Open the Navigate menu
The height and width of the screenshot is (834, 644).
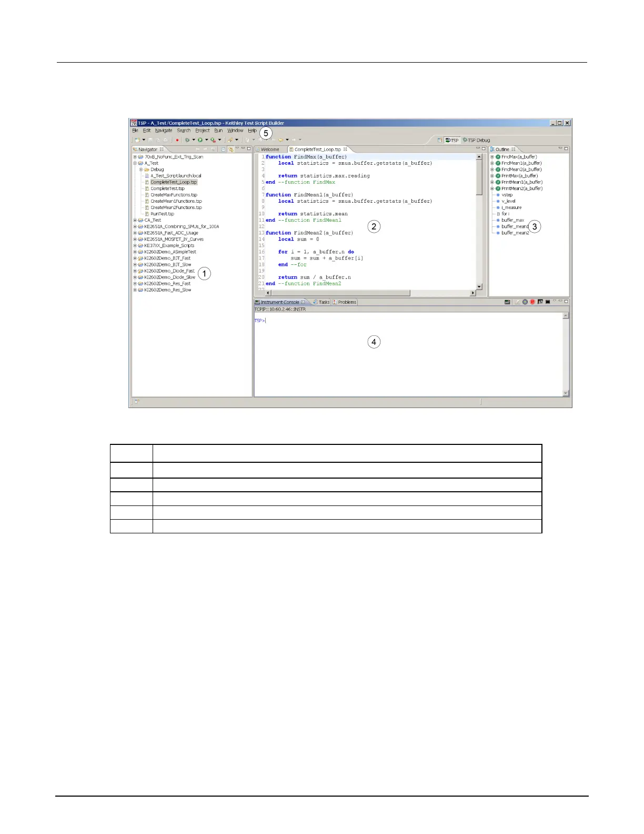pos(164,131)
